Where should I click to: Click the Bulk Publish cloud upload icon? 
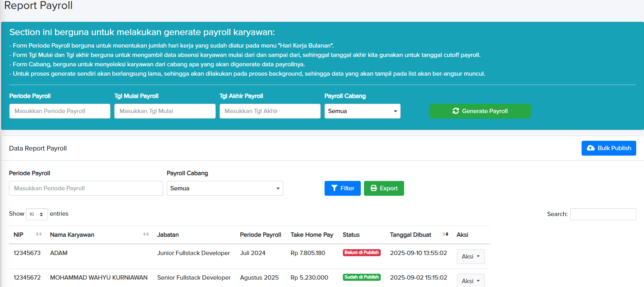coord(591,148)
